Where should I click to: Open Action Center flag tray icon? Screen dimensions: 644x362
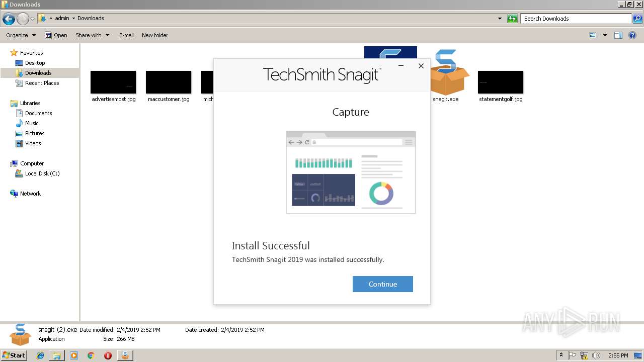point(573,355)
